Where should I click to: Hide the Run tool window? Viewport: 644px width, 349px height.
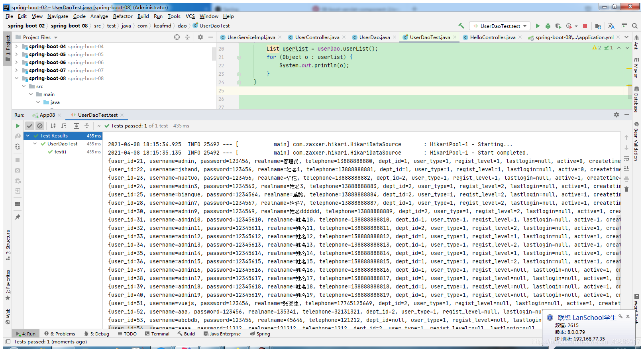[x=627, y=115]
